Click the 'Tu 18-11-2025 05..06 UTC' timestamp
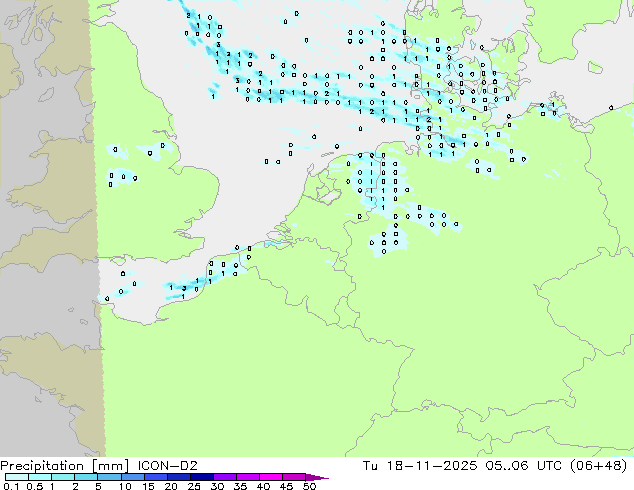The height and width of the screenshot is (490, 634). (x=462, y=466)
